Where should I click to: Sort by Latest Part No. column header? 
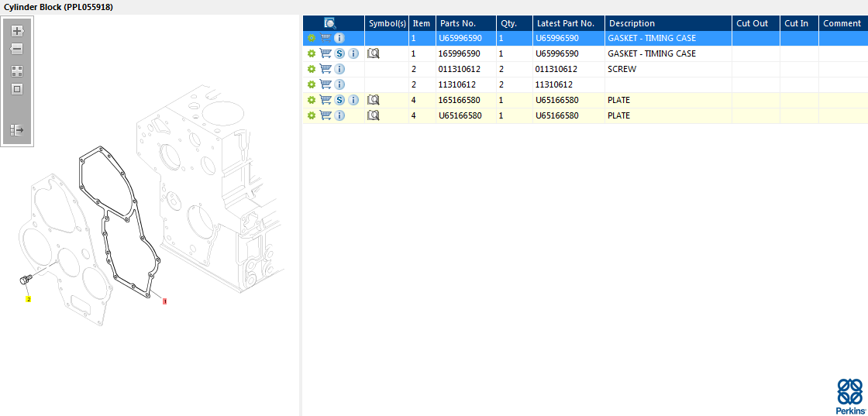569,23
